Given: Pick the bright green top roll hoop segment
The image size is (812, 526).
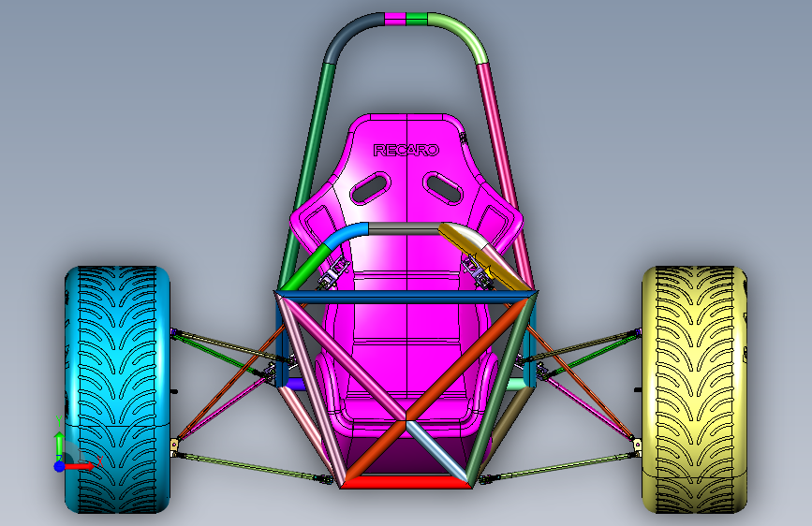Looking at the screenshot, I should coord(417,19).
